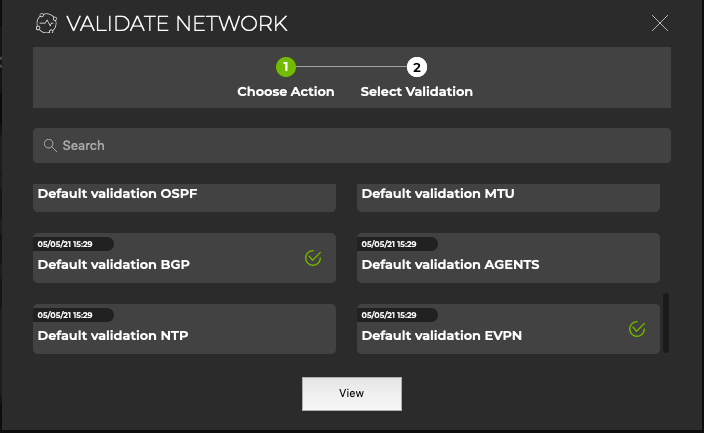This screenshot has height=433, width=704.
Task: Click the timestamp badge on the NTP card
Action: (x=69, y=314)
